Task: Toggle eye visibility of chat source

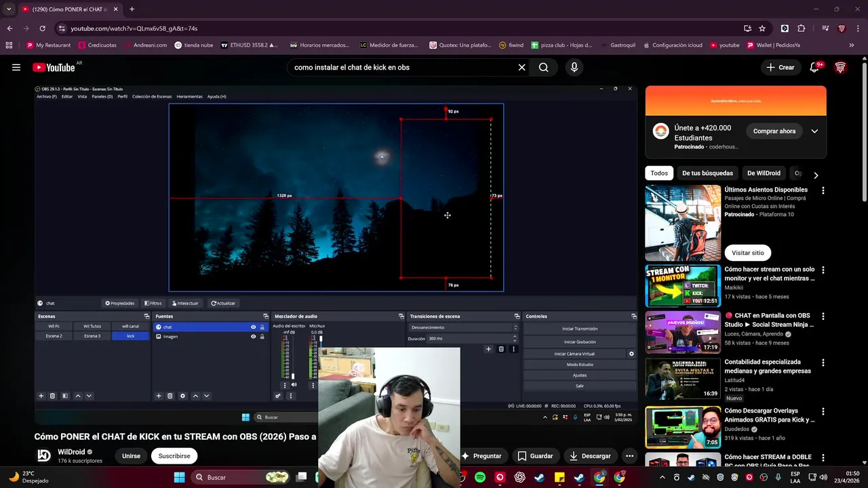Action: [x=254, y=327]
